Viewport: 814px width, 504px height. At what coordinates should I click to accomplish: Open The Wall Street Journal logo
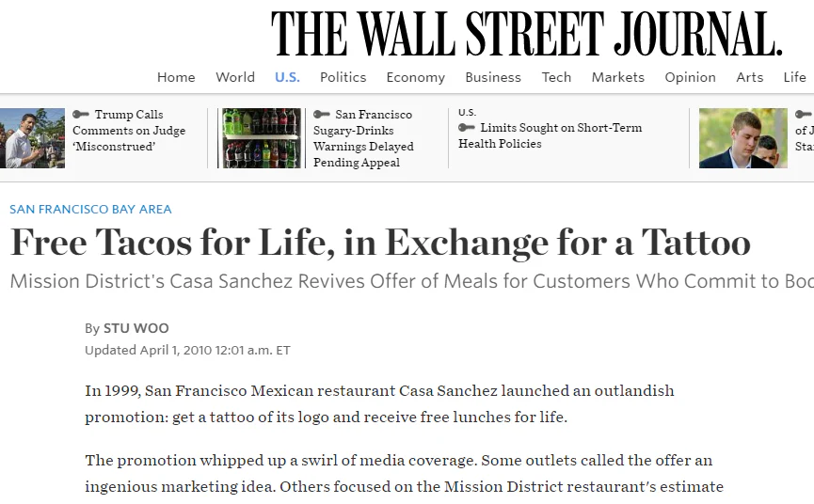pos(526,33)
